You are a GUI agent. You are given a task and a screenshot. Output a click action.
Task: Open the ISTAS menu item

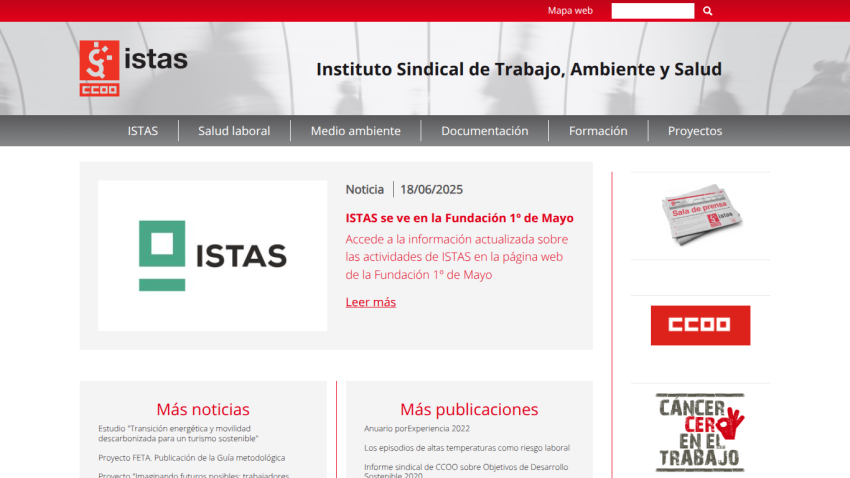coord(143,131)
